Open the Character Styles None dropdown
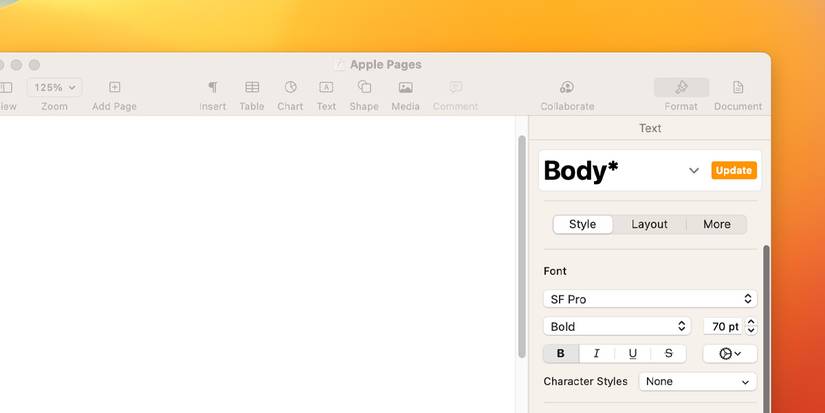 698,381
